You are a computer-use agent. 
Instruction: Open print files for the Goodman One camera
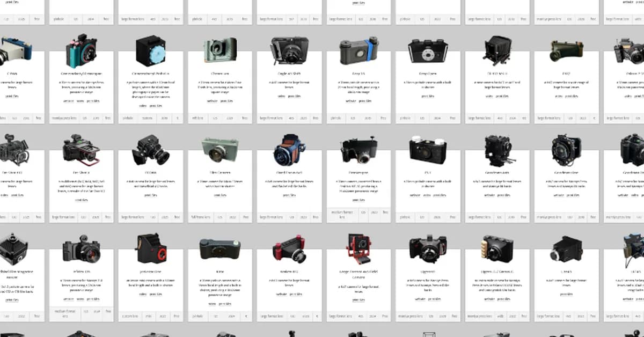(x=573, y=195)
